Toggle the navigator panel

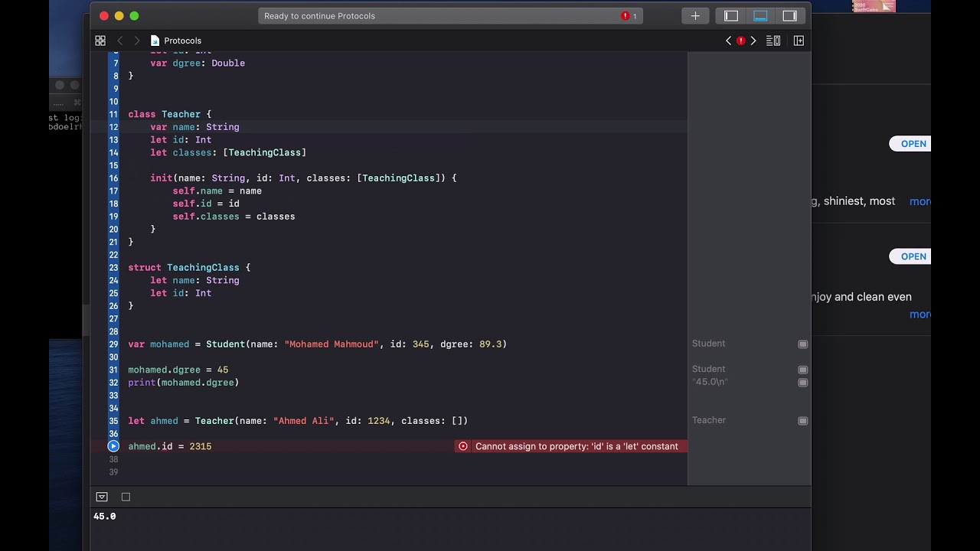tap(731, 16)
